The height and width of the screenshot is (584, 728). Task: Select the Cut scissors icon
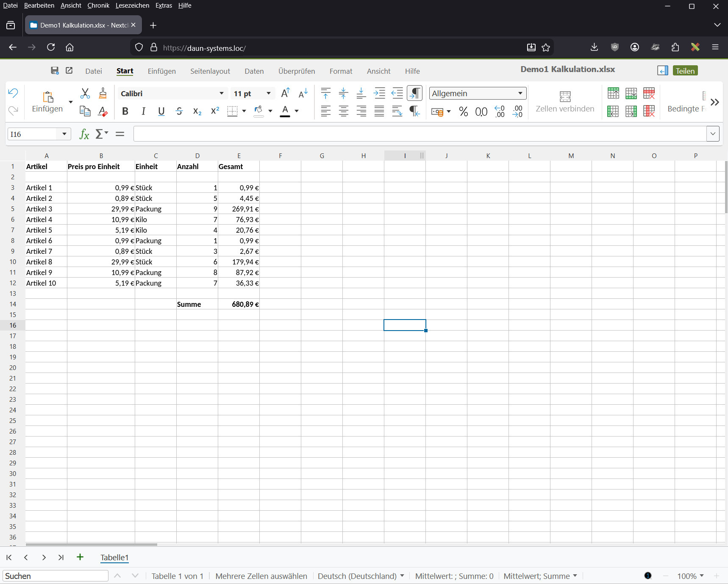click(x=85, y=93)
